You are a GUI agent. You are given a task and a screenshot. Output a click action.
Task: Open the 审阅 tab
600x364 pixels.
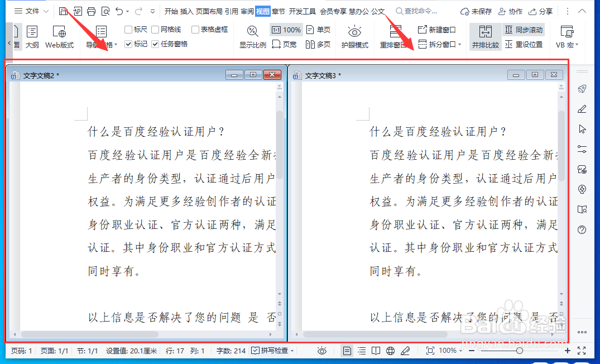tap(247, 12)
